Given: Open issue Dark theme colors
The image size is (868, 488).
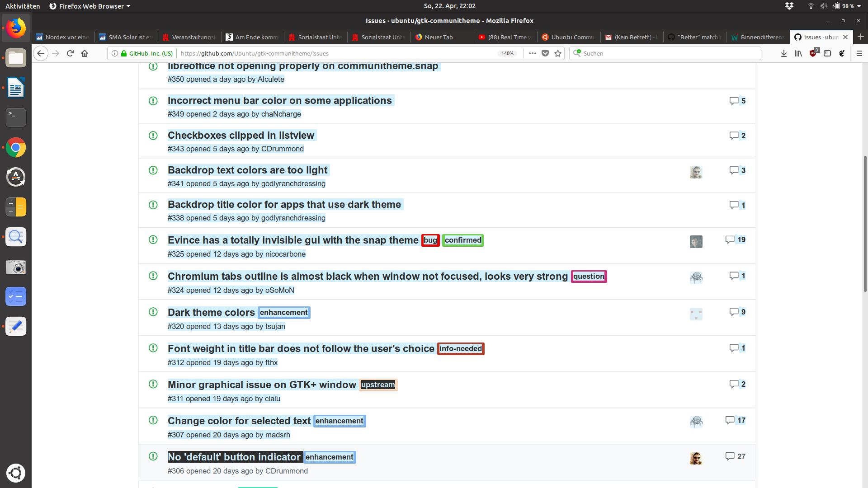Looking at the screenshot, I should pyautogui.click(x=211, y=312).
